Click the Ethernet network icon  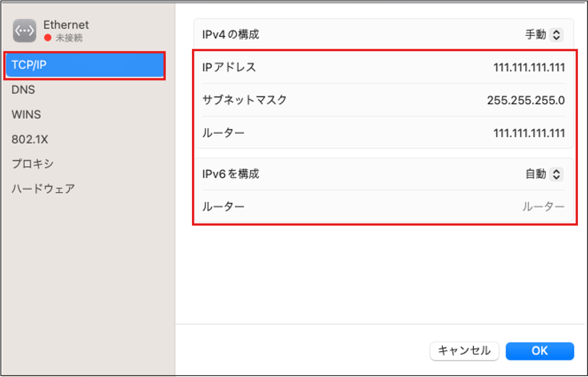click(25, 31)
